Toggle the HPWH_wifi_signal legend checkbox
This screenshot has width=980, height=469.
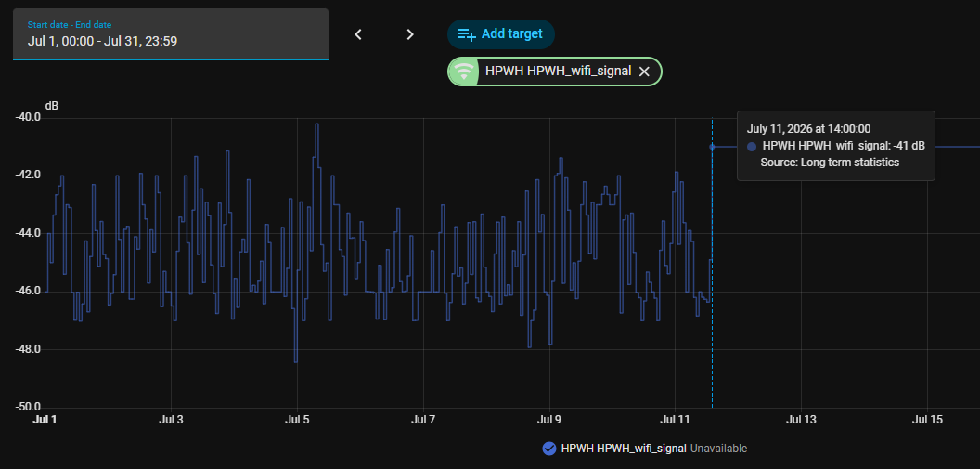pyautogui.click(x=549, y=449)
